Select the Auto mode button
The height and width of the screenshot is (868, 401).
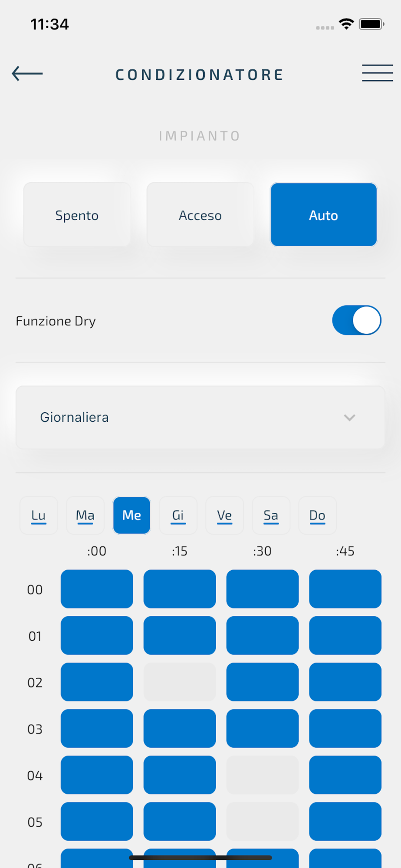coord(323,215)
